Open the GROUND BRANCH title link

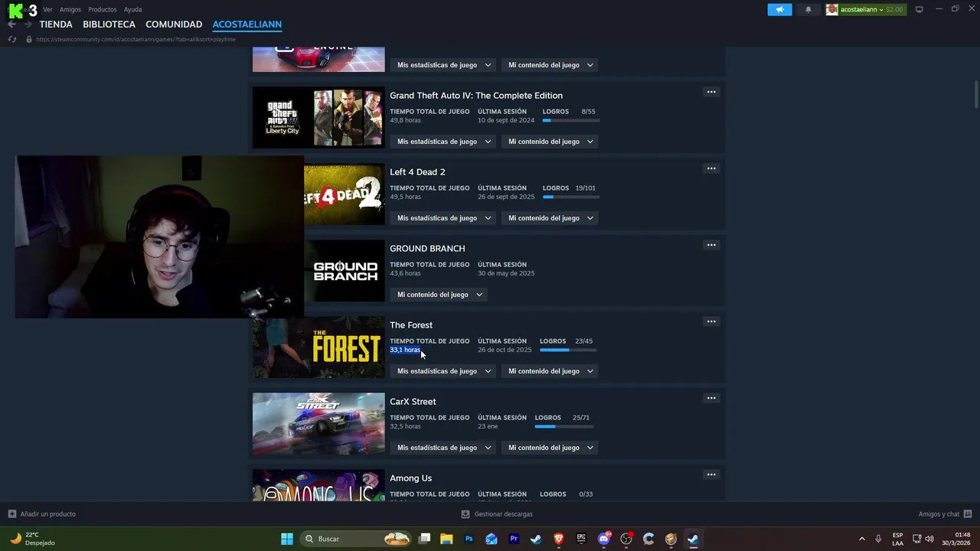[x=427, y=249]
